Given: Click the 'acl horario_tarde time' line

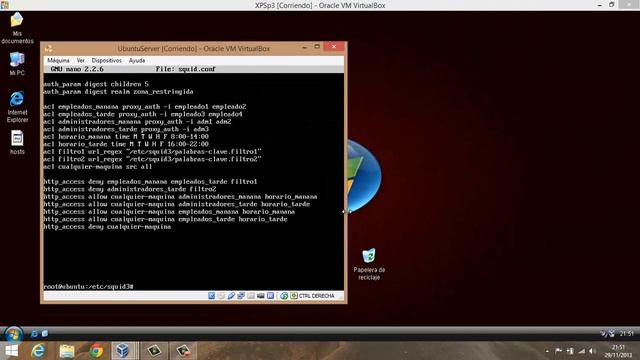Looking at the screenshot, I should pyautogui.click(x=126, y=144).
